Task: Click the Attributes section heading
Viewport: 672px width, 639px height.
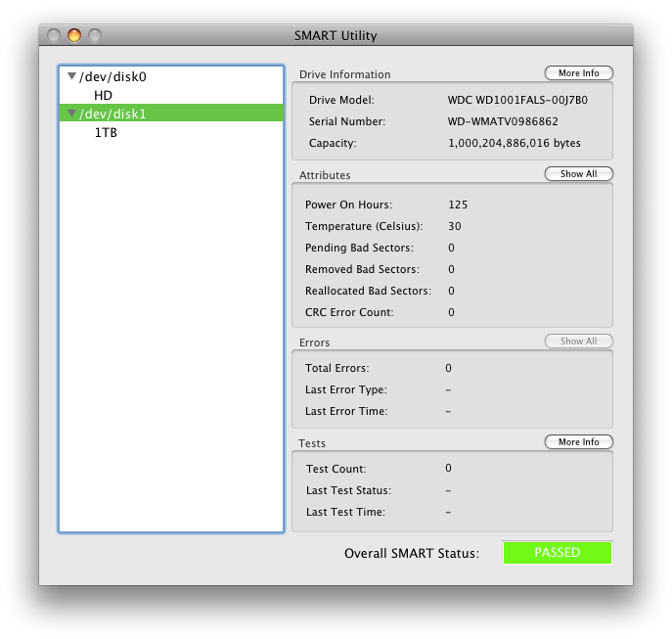Action: tap(325, 175)
